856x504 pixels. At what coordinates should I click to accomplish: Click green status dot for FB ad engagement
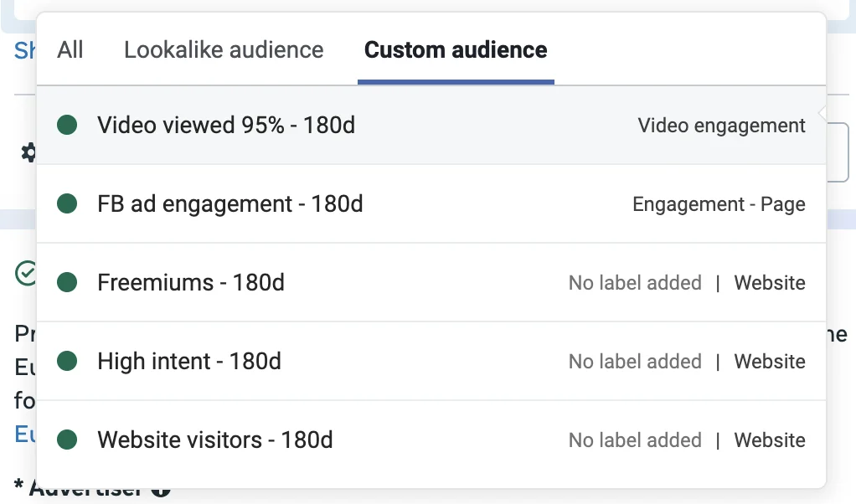[67, 204]
